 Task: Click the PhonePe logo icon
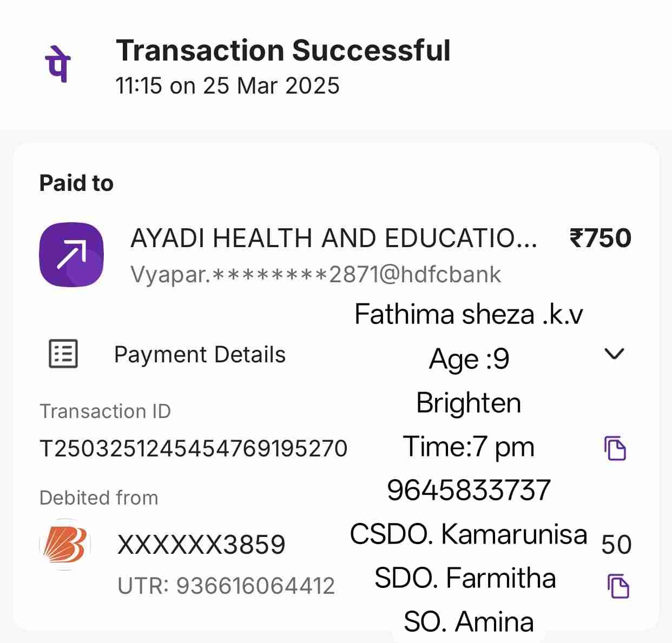57,64
